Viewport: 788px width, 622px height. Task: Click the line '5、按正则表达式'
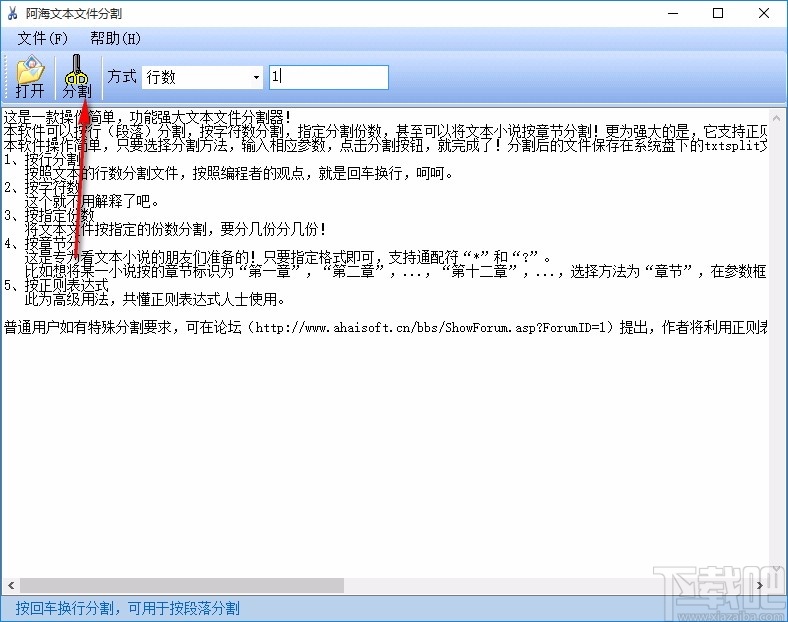[x=56, y=285]
